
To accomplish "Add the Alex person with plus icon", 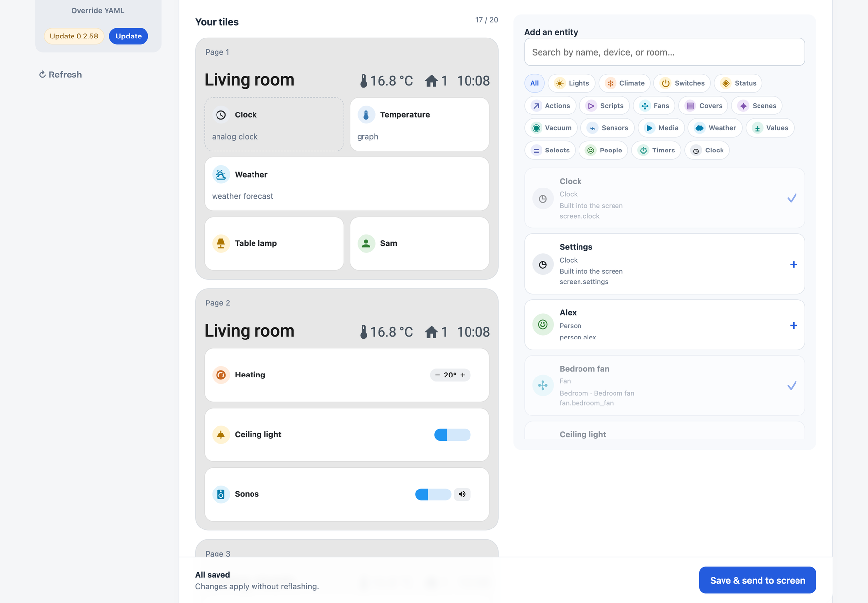I will click(793, 325).
